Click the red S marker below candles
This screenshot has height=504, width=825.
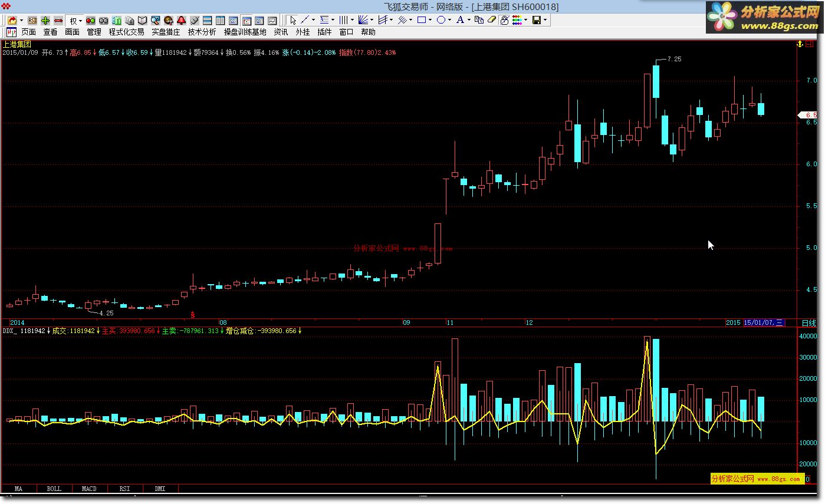point(192,315)
